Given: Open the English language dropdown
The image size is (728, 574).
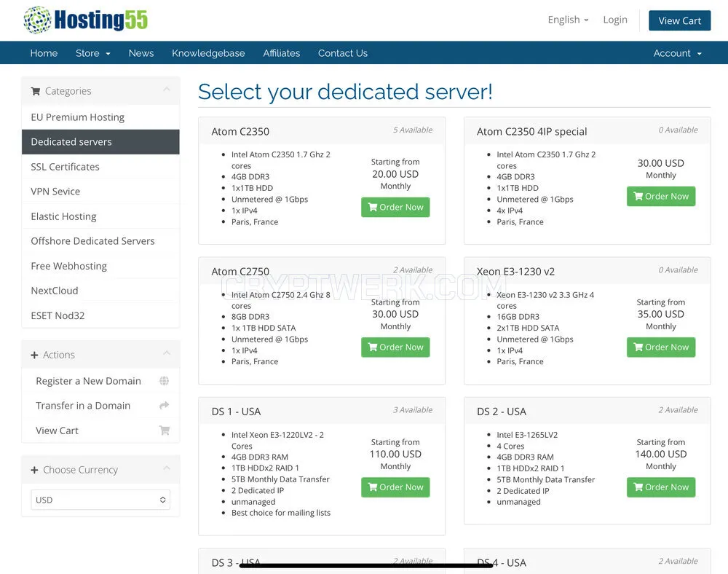Looking at the screenshot, I should 568,20.
